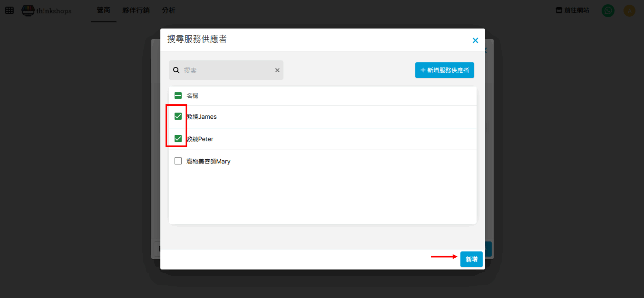Uncheck the 教練Peter checkbox
Screen dimensions: 644x298
click(x=178, y=138)
